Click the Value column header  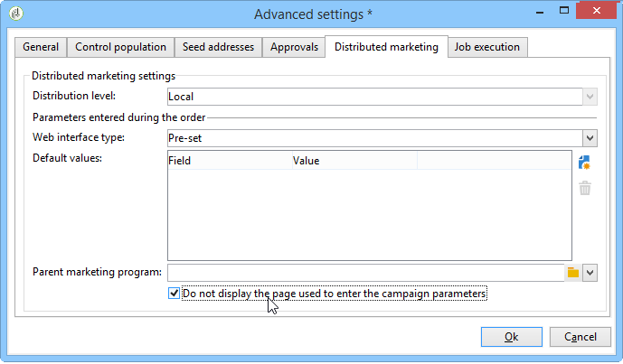(x=353, y=161)
